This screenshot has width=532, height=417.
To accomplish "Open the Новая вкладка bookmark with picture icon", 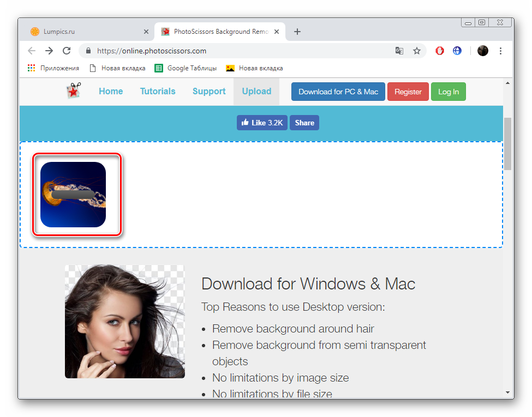I will click(254, 68).
